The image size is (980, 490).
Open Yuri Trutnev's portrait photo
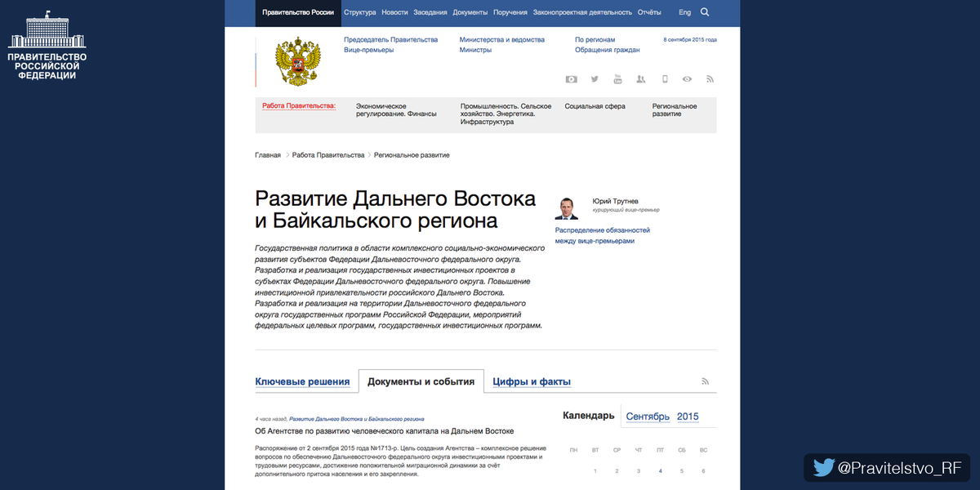(567, 208)
